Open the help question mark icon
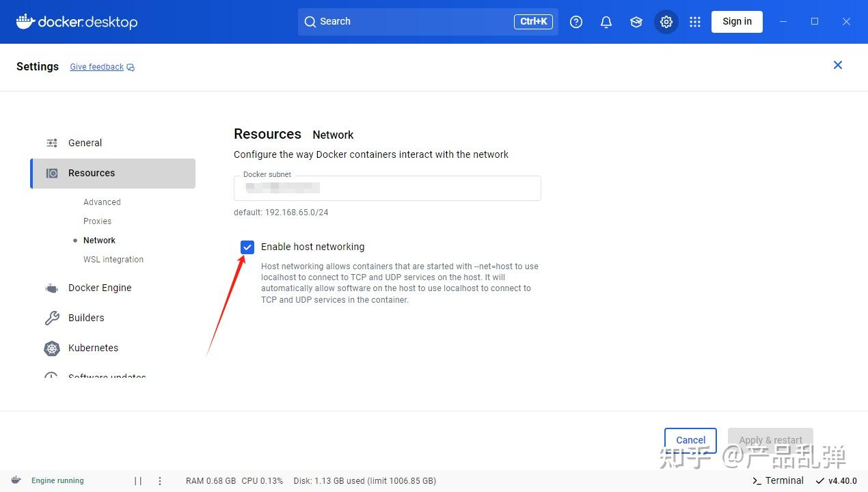This screenshot has width=868, height=492. coord(576,22)
